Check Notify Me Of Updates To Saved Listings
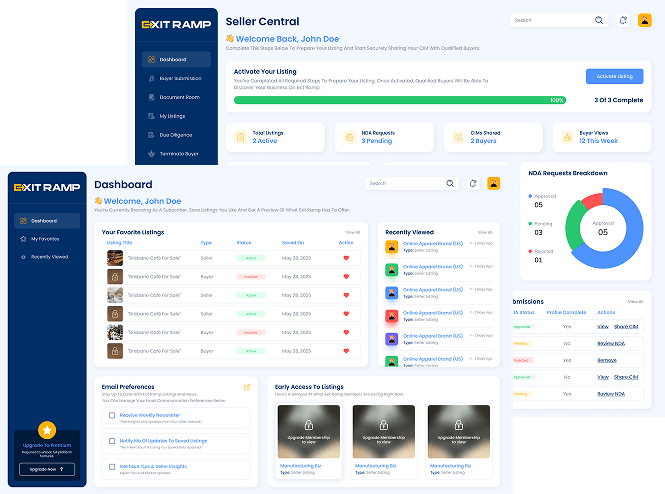Image resolution: width=665 pixels, height=494 pixels. [111, 441]
